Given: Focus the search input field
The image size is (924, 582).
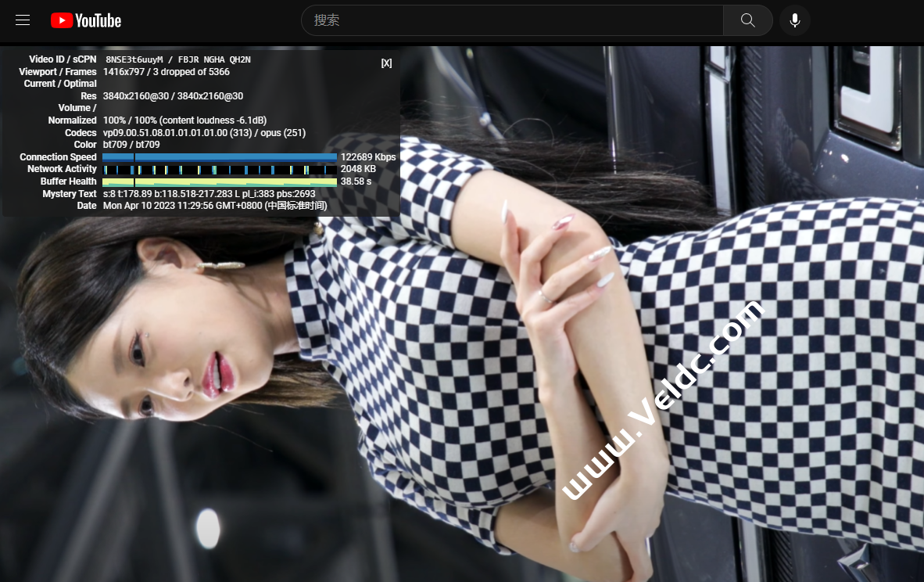Looking at the screenshot, I should click(512, 20).
